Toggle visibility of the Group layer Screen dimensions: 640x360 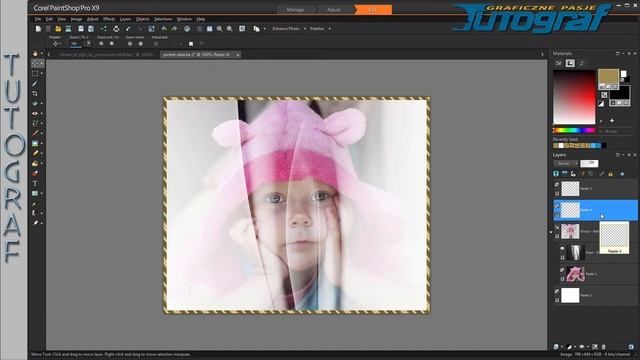(557, 228)
